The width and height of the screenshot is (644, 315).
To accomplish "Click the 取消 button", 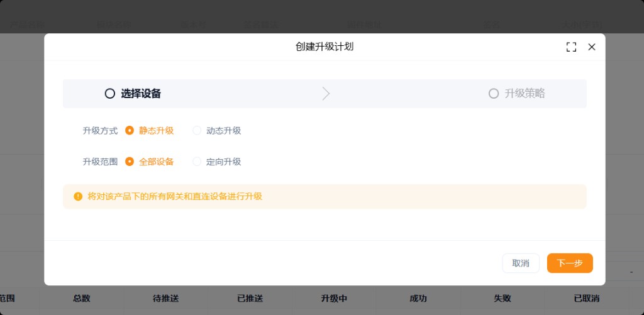I will 520,263.
